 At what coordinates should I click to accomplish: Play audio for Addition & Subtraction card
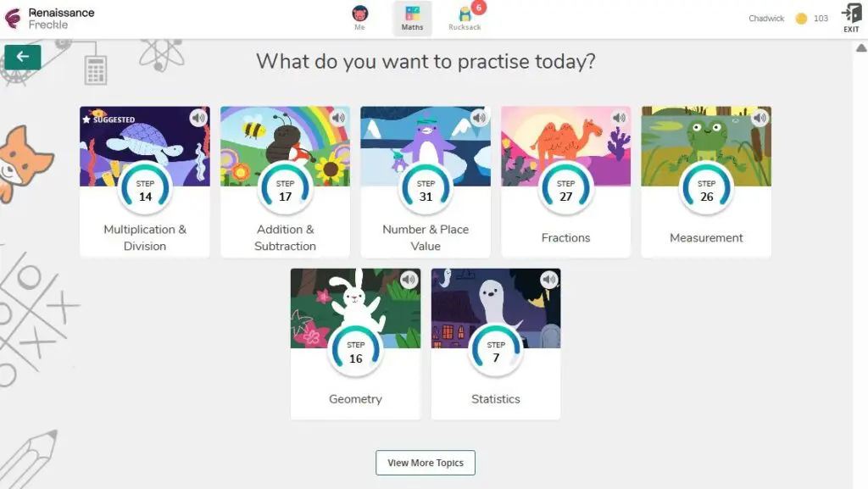[339, 118]
